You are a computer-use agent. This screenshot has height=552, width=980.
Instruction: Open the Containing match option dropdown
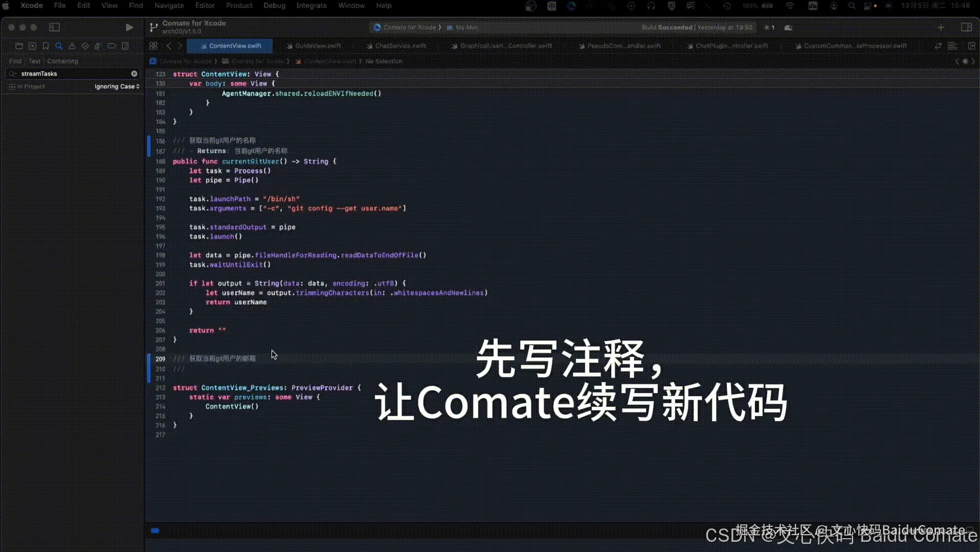click(x=63, y=61)
